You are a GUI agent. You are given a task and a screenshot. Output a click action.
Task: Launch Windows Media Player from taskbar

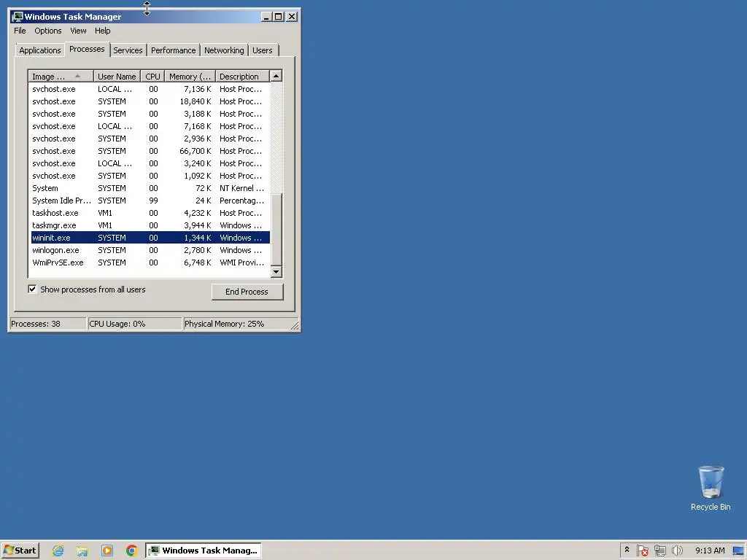coord(107,551)
